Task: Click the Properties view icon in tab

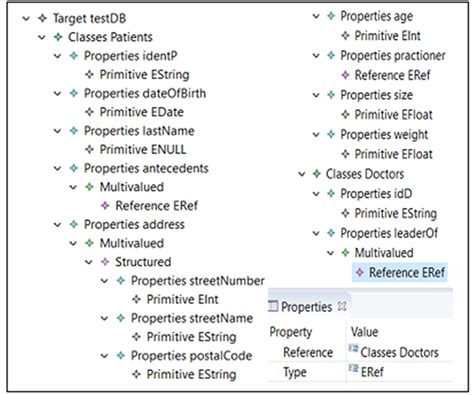Action: click(273, 306)
